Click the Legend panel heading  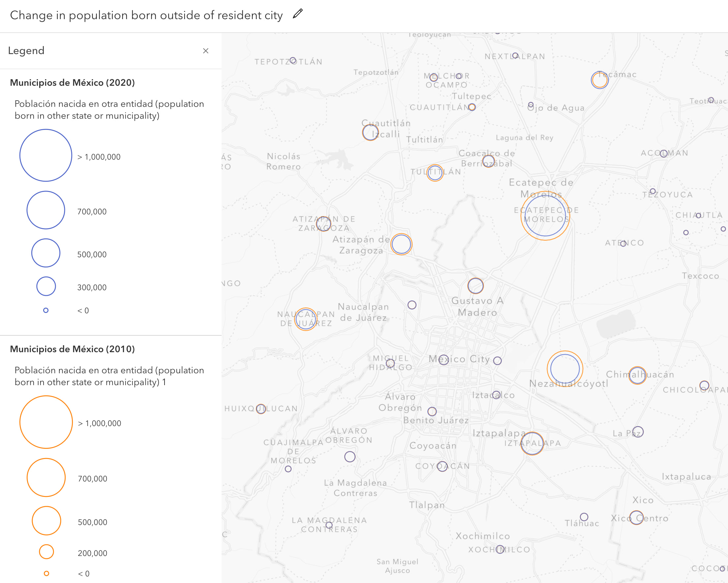coord(27,51)
